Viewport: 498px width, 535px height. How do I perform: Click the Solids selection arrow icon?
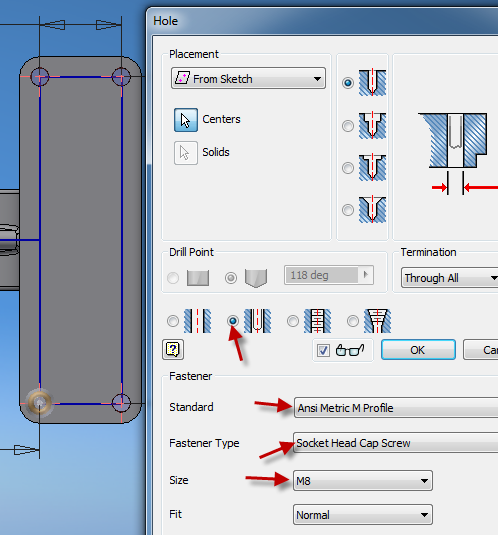tap(186, 153)
